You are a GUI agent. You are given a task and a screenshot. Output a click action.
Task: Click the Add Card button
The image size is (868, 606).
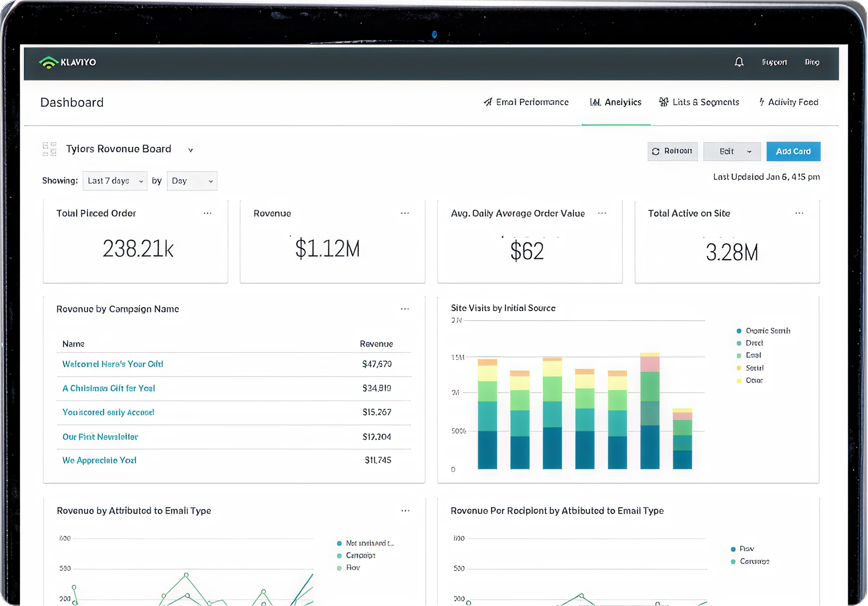pos(793,151)
